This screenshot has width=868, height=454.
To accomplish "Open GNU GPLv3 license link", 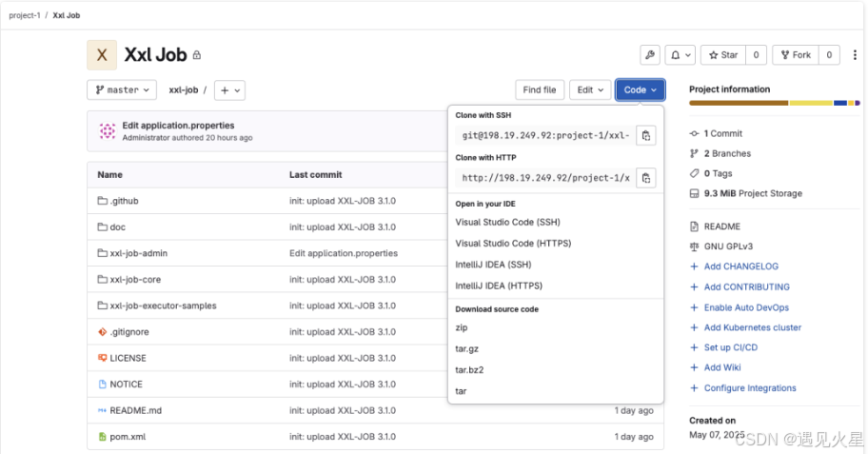I will click(x=728, y=247).
